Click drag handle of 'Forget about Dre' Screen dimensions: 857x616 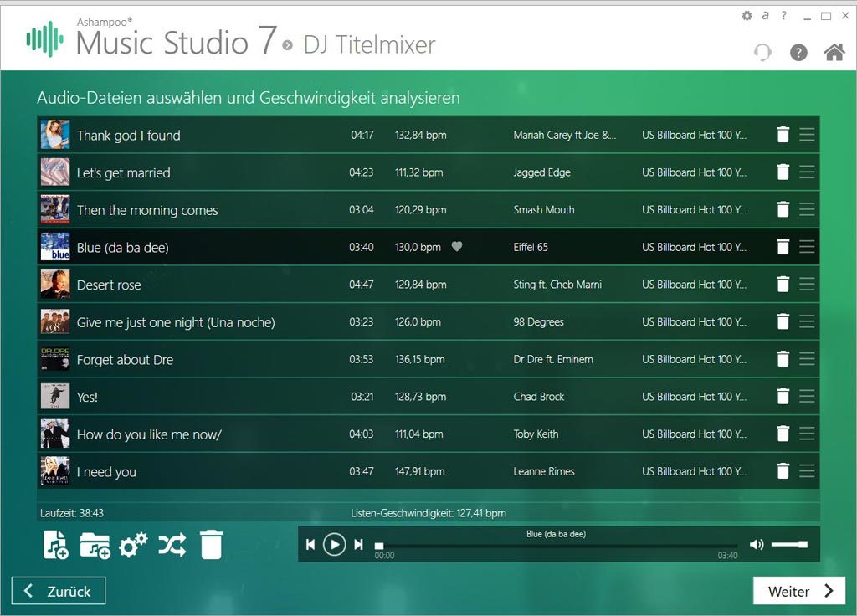[x=807, y=359]
